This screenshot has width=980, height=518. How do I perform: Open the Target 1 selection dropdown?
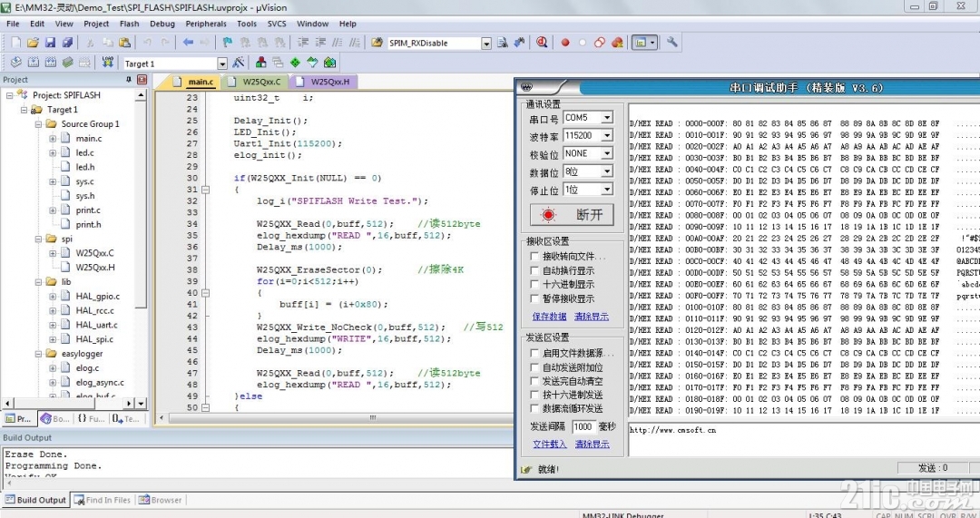[x=222, y=64]
